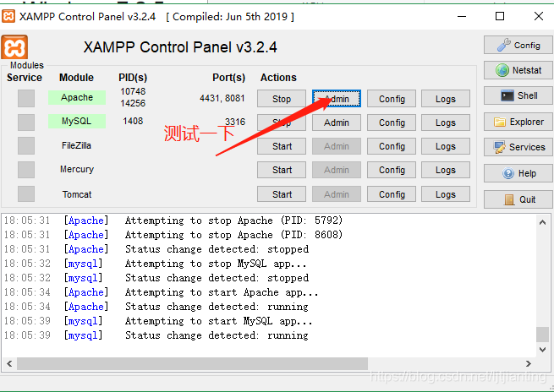Image resolution: width=554 pixels, height=392 pixels.
Task: Launch the Shell terminal
Action: (518, 95)
